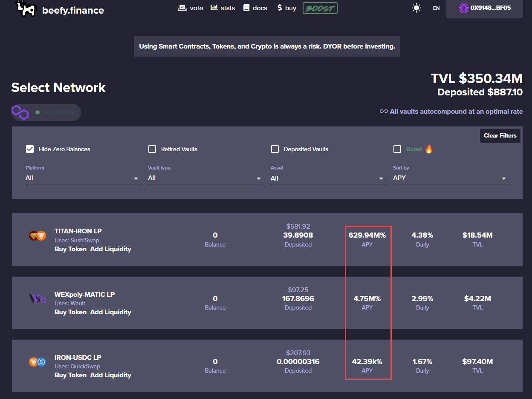Click the 39.8908 Deposited amount
Viewport: 532px width, 399px height.
click(298, 235)
